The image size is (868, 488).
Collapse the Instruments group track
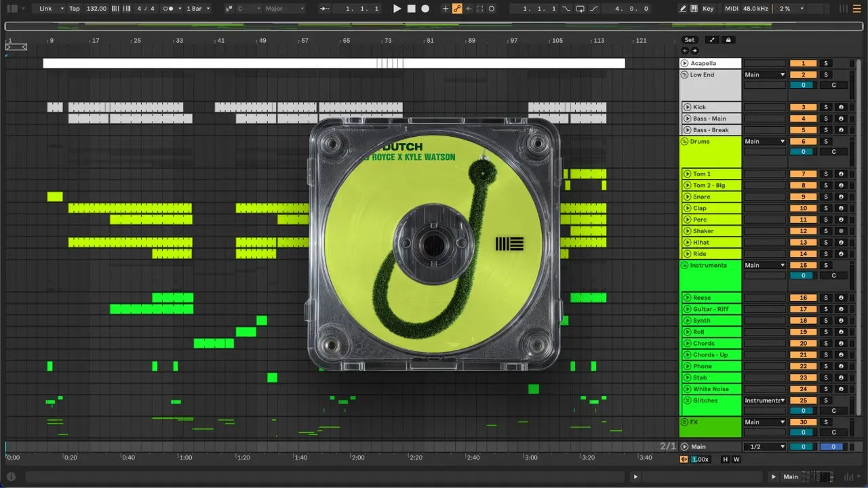(684, 265)
